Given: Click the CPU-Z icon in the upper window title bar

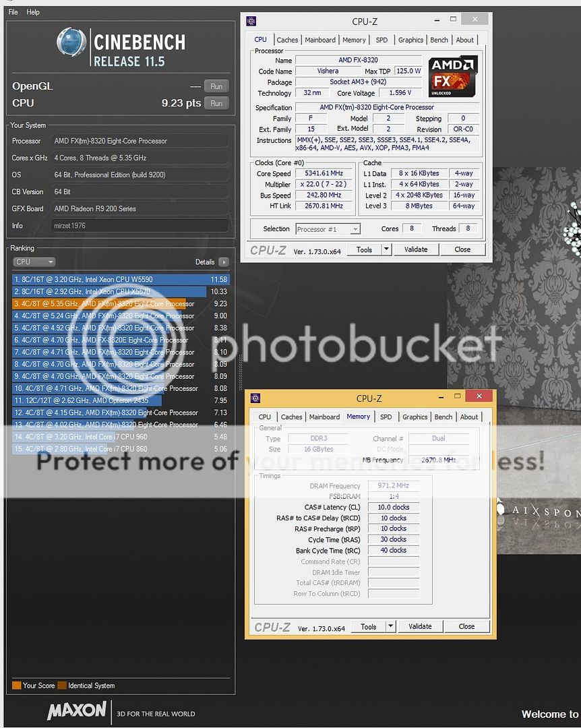Looking at the screenshot, I should (x=251, y=21).
